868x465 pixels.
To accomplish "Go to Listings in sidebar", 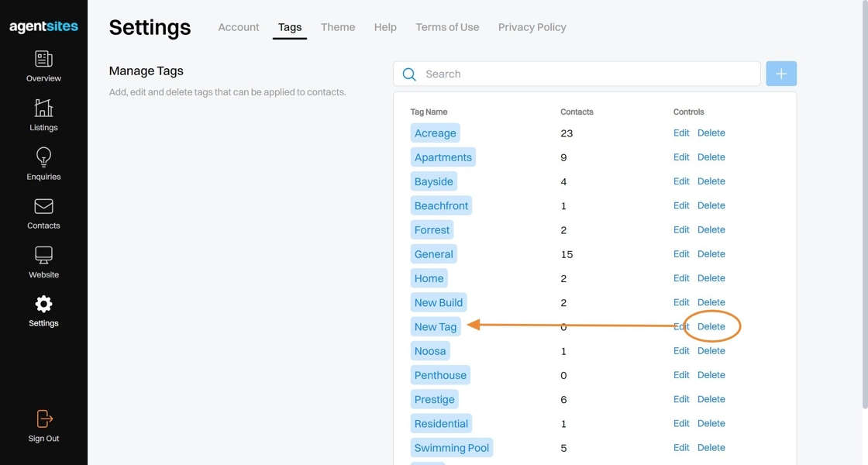I will [43, 108].
